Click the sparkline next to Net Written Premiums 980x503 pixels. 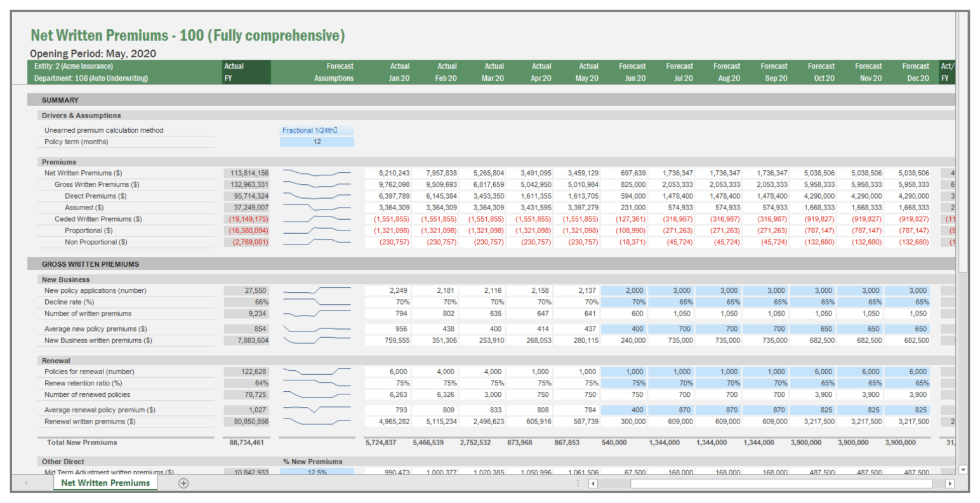(318, 173)
